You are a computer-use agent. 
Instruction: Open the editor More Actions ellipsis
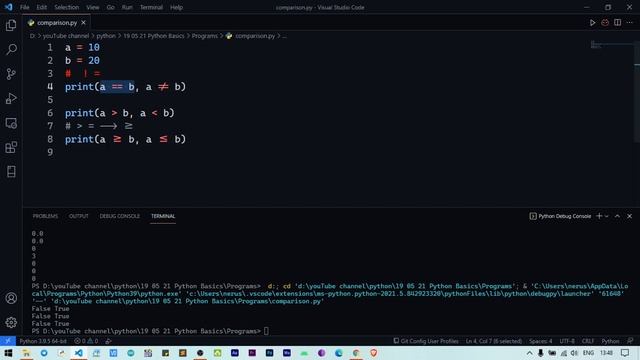click(630, 23)
